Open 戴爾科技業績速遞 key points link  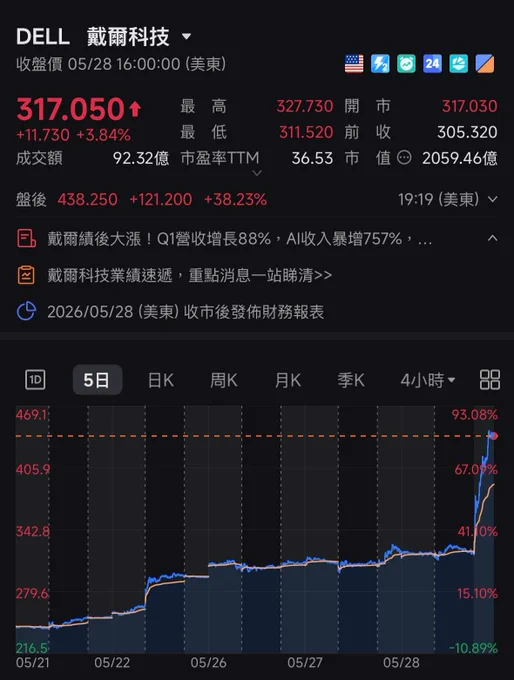(x=190, y=275)
